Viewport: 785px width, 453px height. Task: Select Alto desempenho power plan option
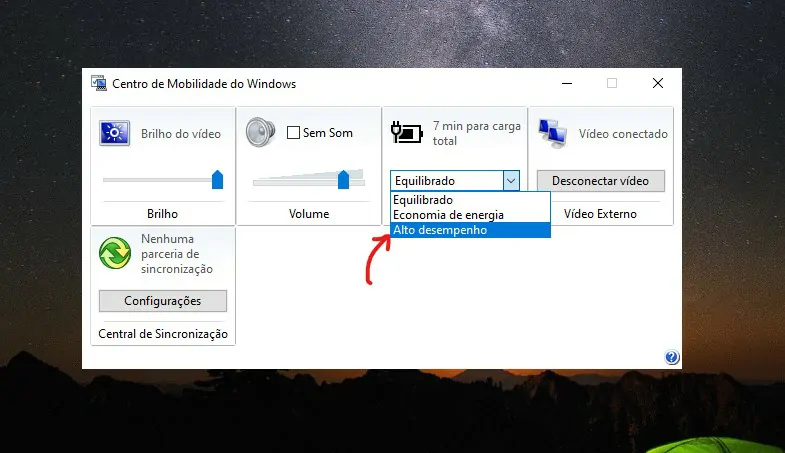[470, 230]
